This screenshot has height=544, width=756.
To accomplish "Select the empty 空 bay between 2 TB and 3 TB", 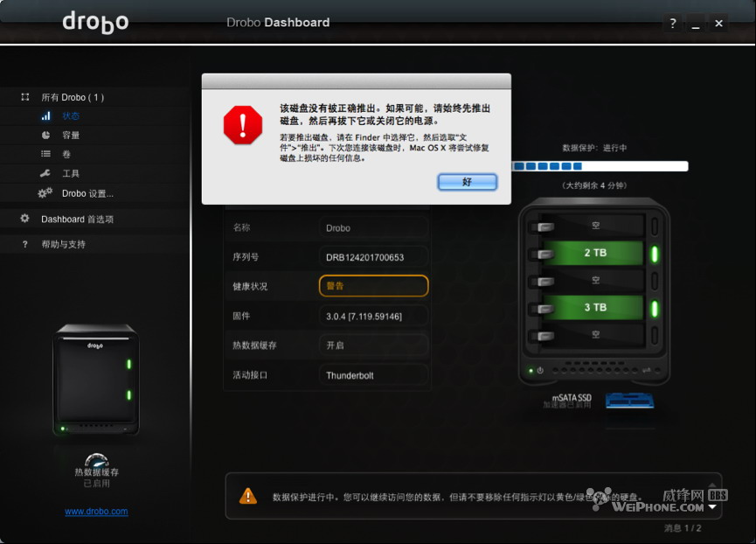I will (594, 280).
